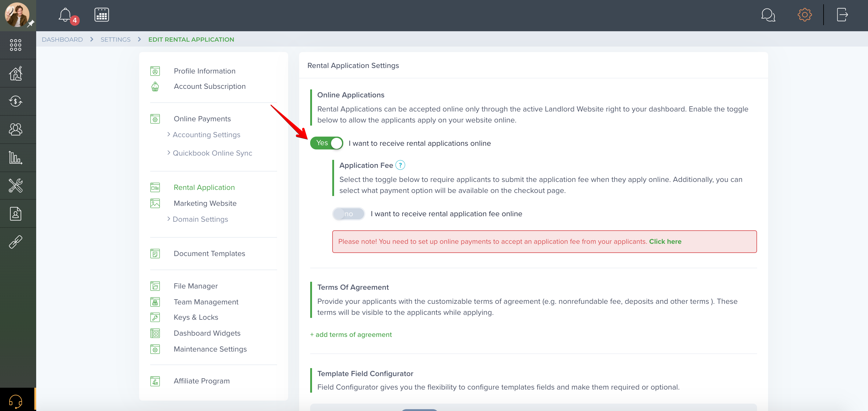Viewport: 868px width, 411px height.
Task: Open the accounting dollar cycle icon in sidebar
Action: pyautogui.click(x=16, y=101)
